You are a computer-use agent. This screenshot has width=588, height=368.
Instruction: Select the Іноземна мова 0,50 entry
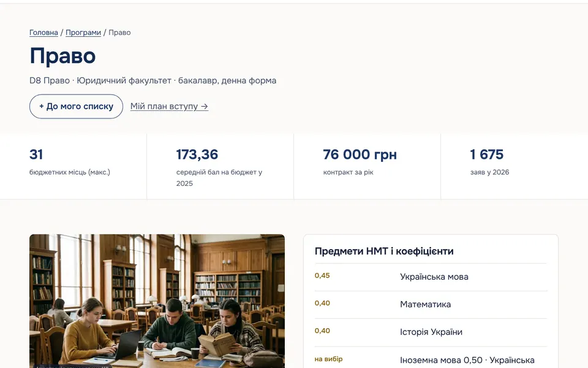click(441, 360)
